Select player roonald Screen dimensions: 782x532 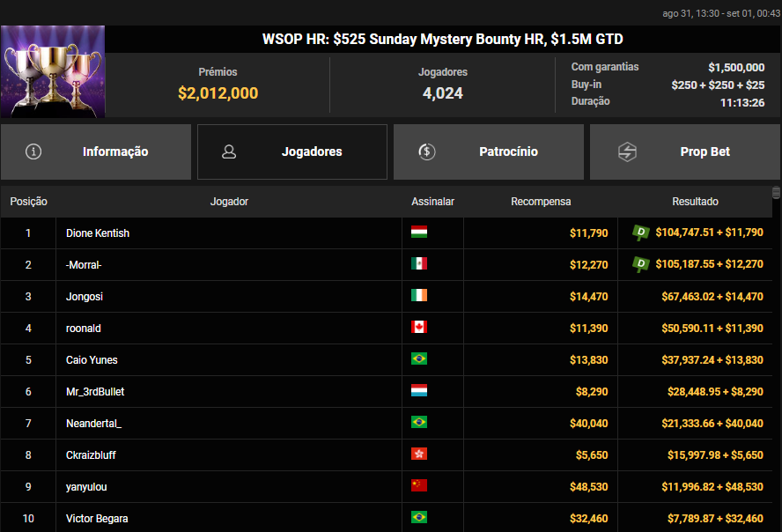pyautogui.click(x=84, y=328)
